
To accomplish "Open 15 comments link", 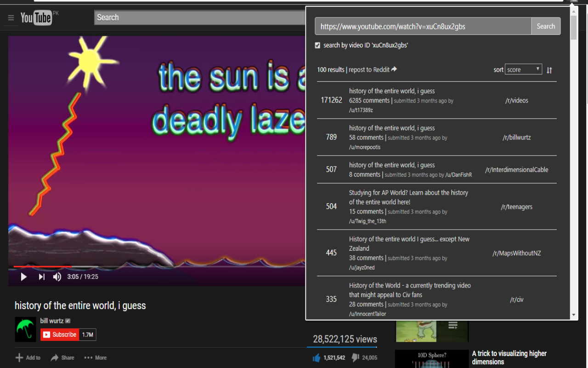I will [x=366, y=212].
